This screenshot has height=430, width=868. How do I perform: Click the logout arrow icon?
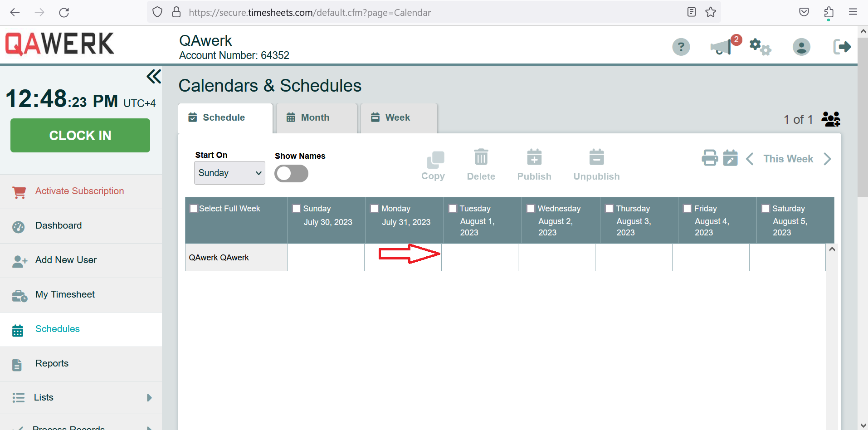coord(842,47)
